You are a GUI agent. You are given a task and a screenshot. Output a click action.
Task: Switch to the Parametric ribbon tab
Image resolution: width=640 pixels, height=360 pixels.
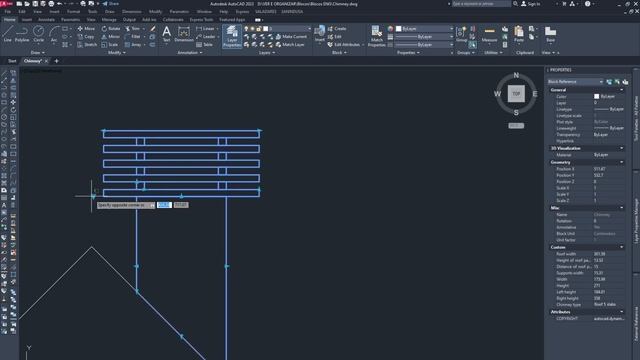pos(70,20)
